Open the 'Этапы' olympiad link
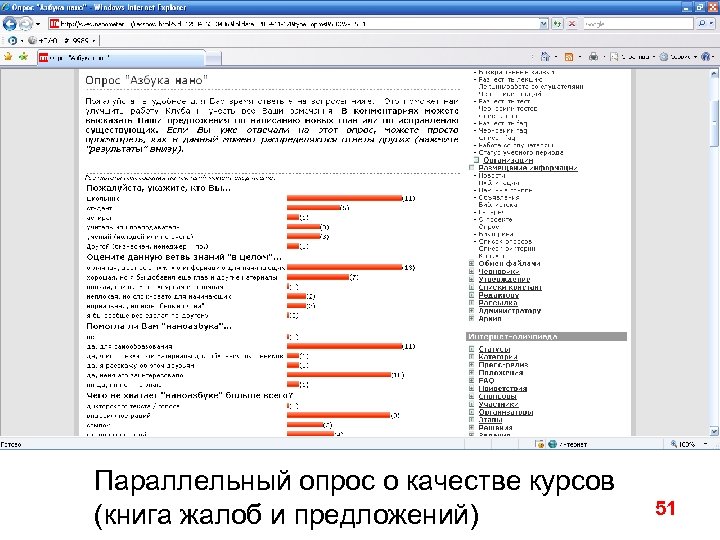Screen dimensions: 720x540 tap(490, 420)
